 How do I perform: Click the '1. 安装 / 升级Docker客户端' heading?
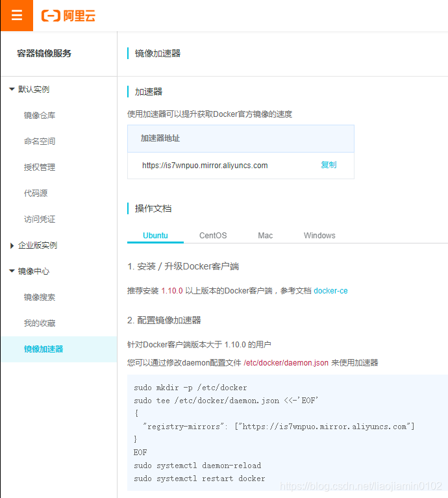tap(183, 266)
